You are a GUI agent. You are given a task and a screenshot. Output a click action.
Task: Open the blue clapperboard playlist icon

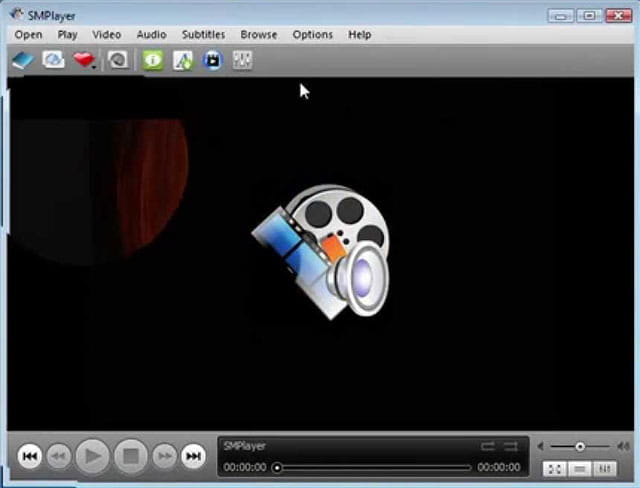tap(213, 60)
